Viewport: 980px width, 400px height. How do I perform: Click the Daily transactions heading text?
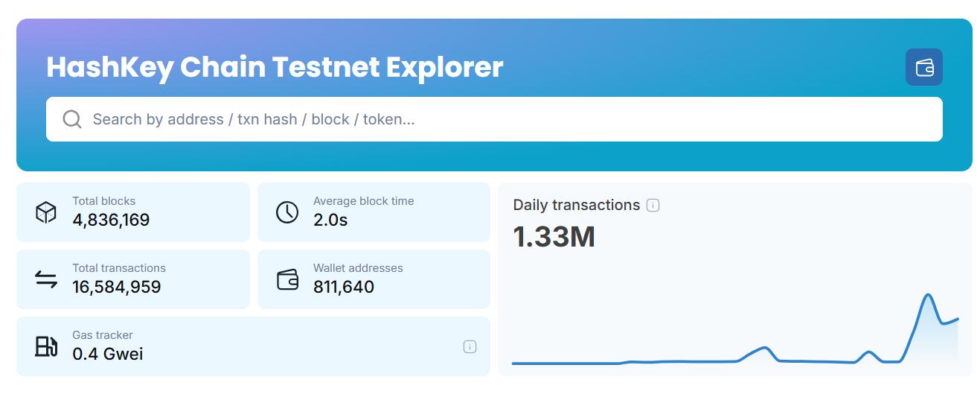pos(577,205)
